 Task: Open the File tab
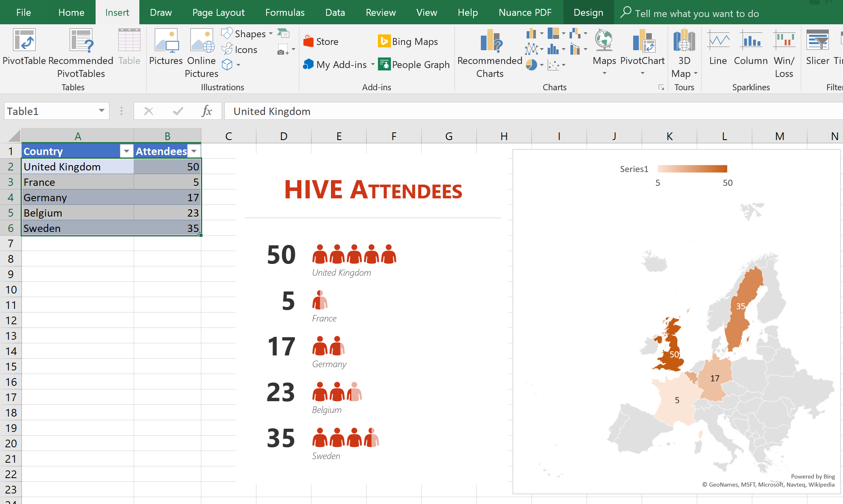[x=23, y=13]
